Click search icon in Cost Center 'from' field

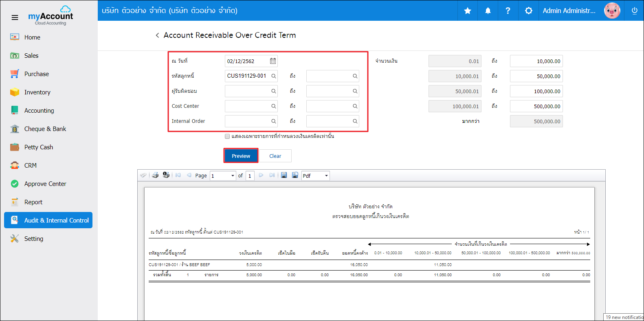[x=274, y=106]
